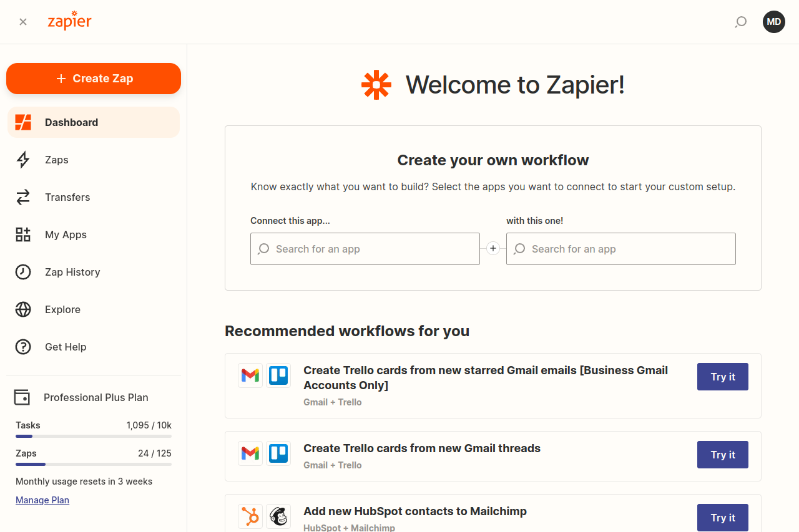
Task: Open the MD user avatar menu
Action: [x=774, y=22]
